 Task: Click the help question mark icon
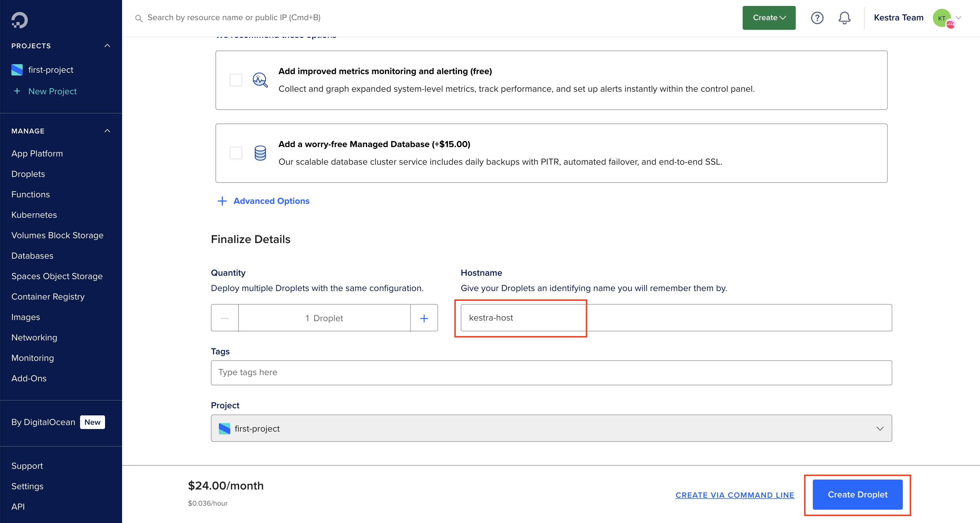point(817,18)
